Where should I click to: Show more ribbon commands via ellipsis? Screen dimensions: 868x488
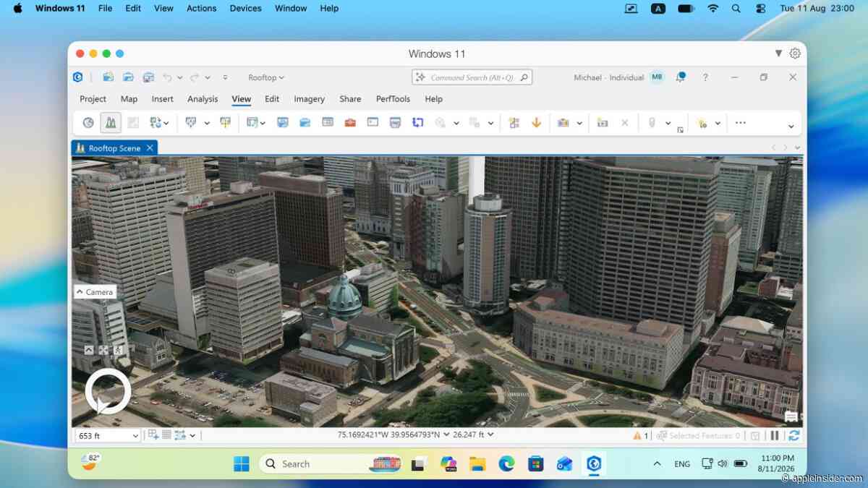click(x=741, y=123)
